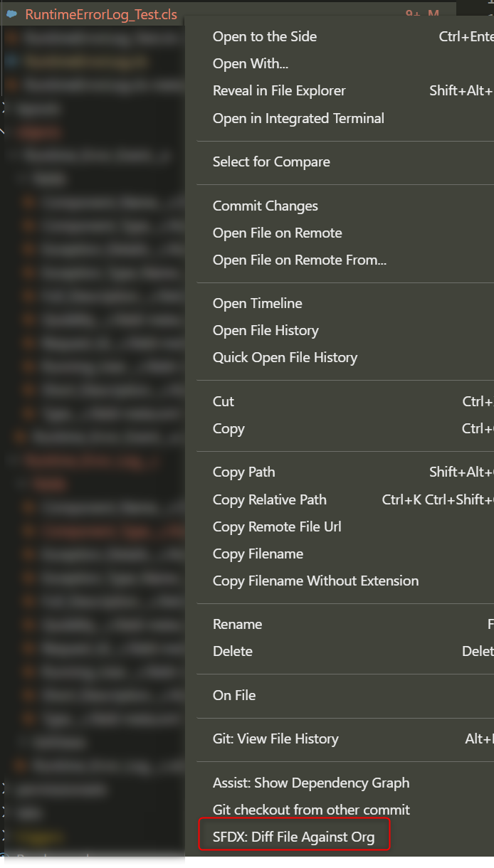Choose Select for Compare
The image size is (494, 868).
pos(271,162)
